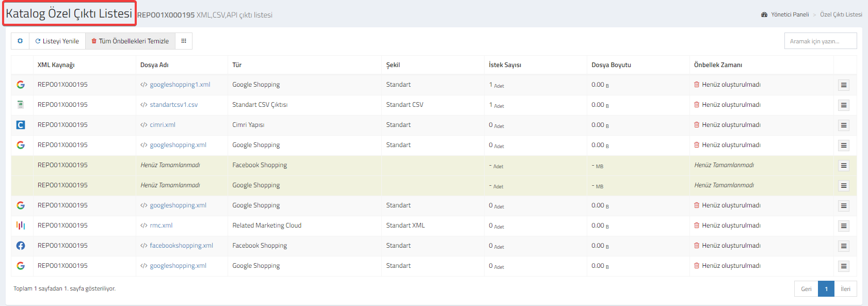Expand row menu for rmc.xml
Screen dimensions: 868x306
click(844, 226)
